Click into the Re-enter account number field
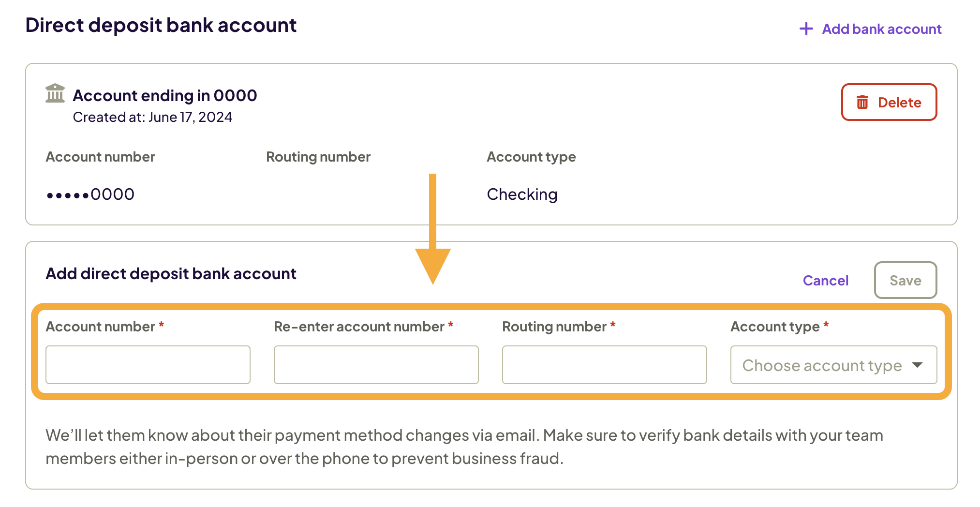The height and width of the screenshot is (507, 980). tap(376, 365)
